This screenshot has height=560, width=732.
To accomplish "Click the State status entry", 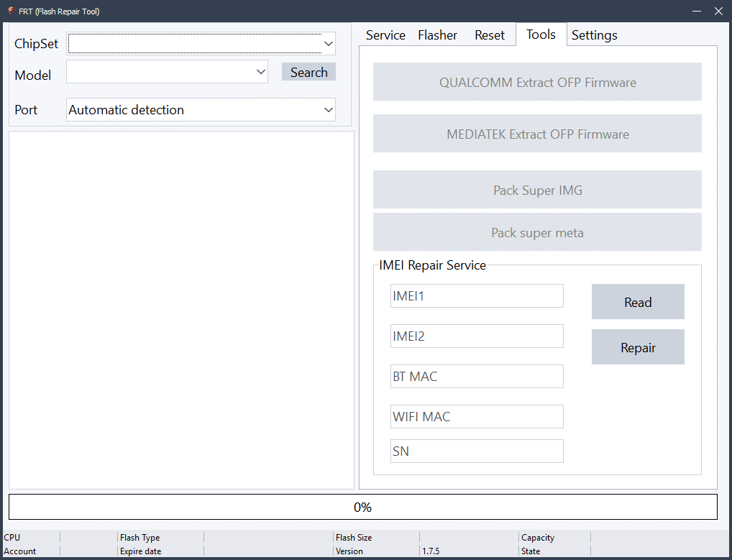I will point(531,551).
